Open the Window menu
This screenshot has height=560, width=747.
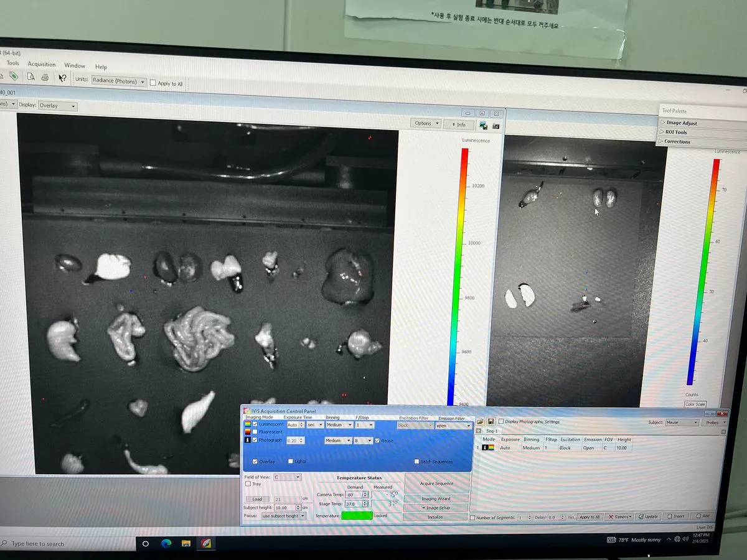click(x=75, y=65)
